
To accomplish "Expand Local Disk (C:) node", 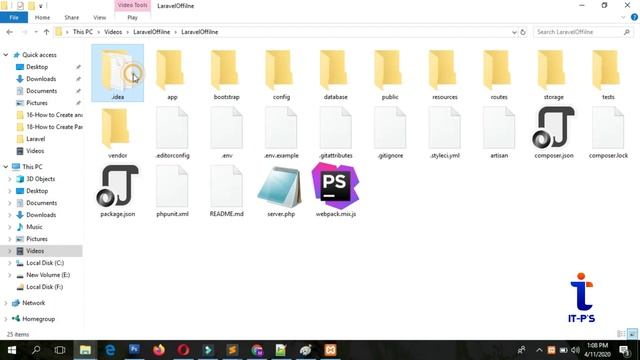I will pos(10,263).
